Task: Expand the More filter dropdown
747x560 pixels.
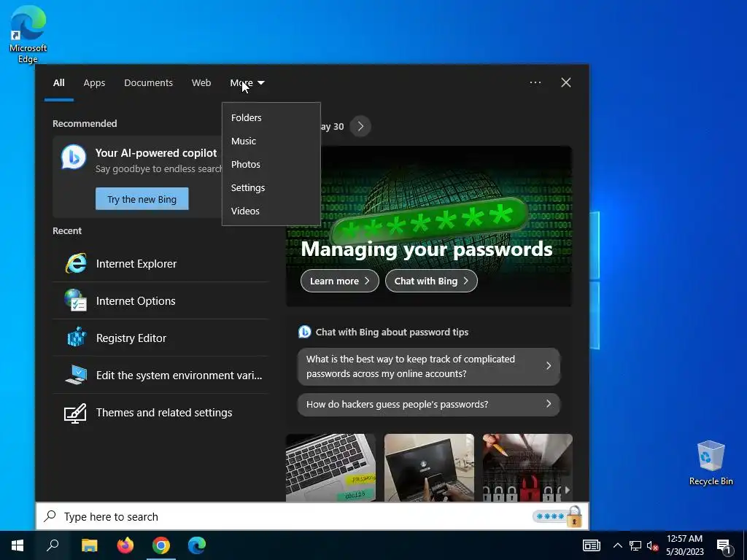Action: [x=247, y=83]
